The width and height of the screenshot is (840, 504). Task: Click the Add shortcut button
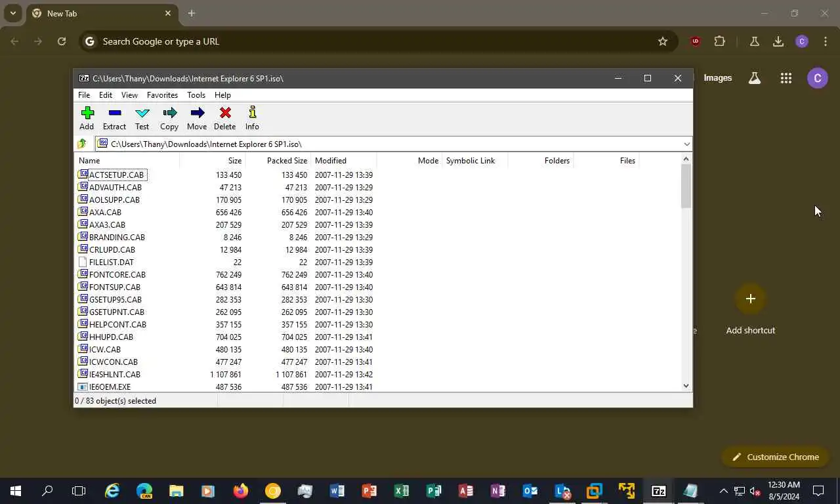click(x=751, y=310)
